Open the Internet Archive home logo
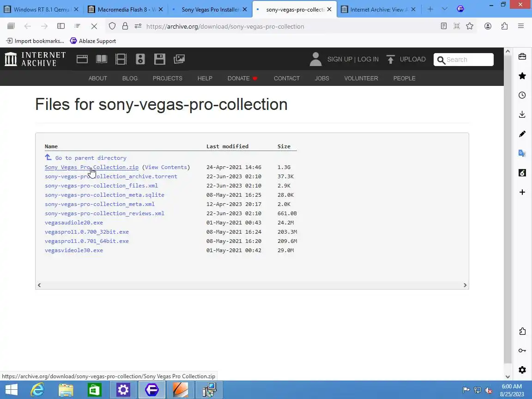 pos(35,59)
